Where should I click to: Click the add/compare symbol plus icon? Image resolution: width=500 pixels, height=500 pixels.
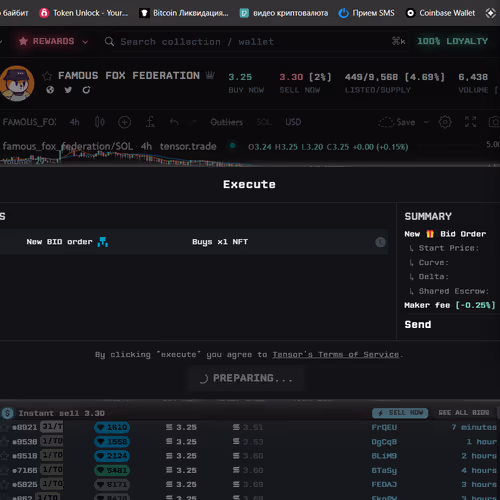(124, 122)
